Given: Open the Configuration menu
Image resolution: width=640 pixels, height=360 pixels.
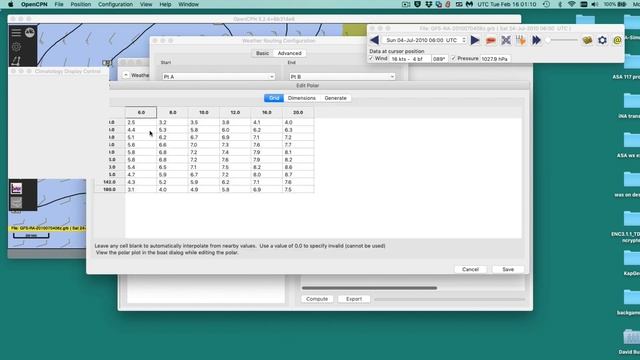Looking at the screenshot, I should tap(115, 4).
